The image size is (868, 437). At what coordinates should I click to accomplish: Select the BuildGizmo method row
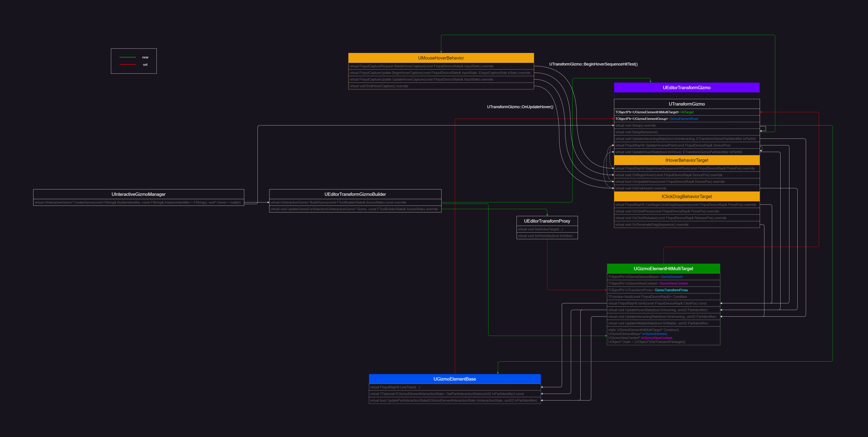pyautogui.click(x=338, y=203)
